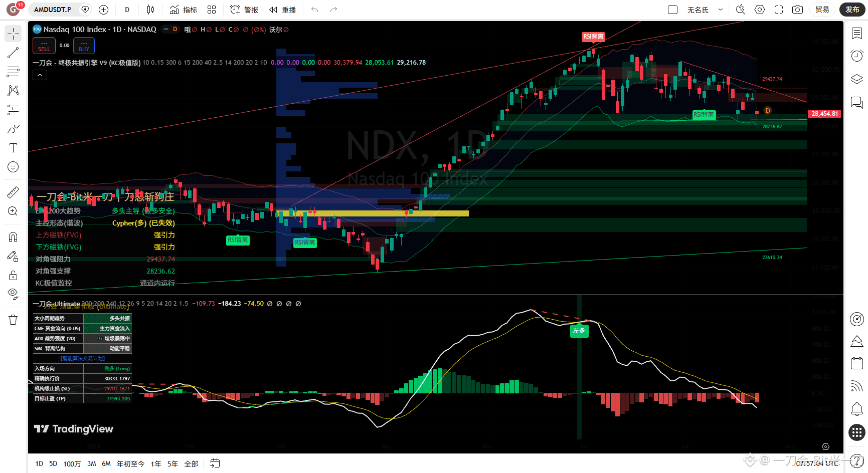Collapse the indicator legend arrow

[40, 75]
